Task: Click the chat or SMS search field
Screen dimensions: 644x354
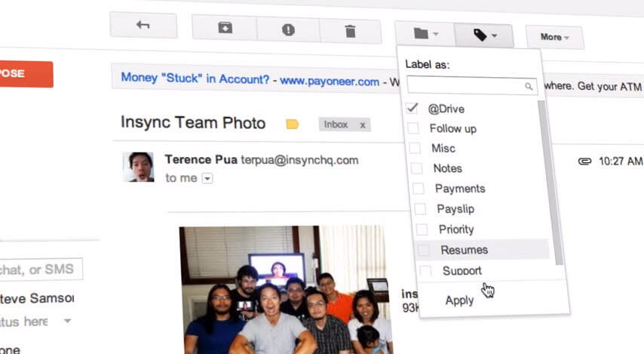Action: 40,269
